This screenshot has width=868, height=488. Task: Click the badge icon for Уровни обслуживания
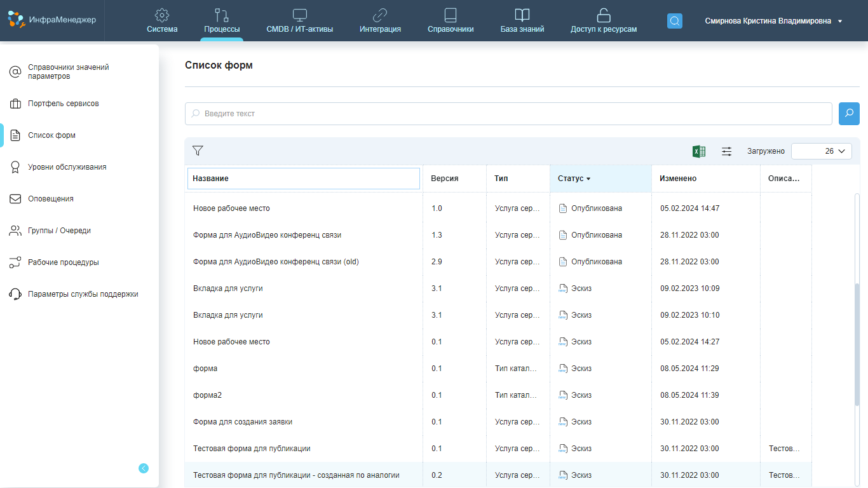tap(15, 167)
